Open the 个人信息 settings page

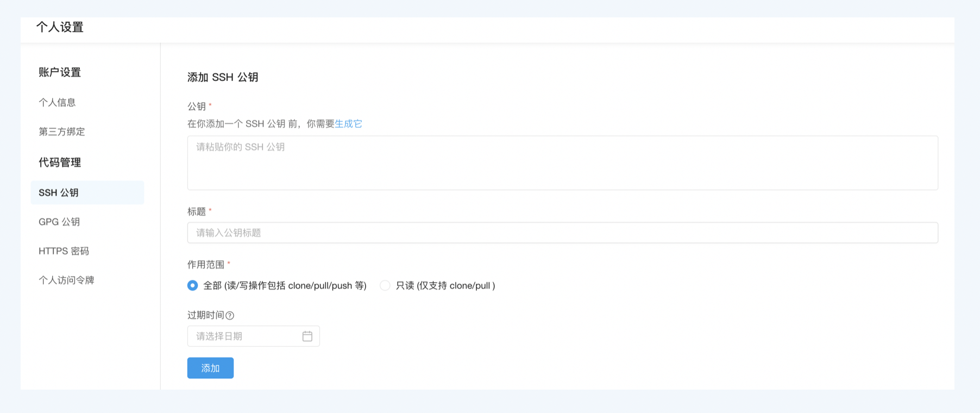tap(57, 102)
